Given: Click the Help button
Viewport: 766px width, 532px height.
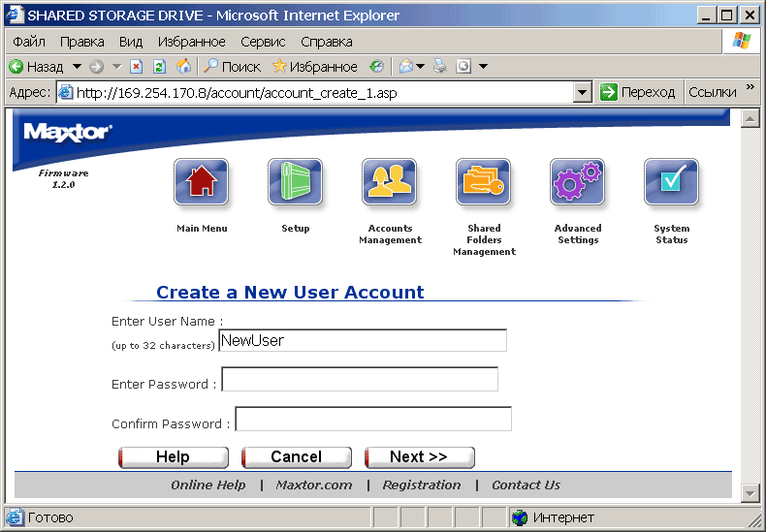Looking at the screenshot, I should pos(174,457).
